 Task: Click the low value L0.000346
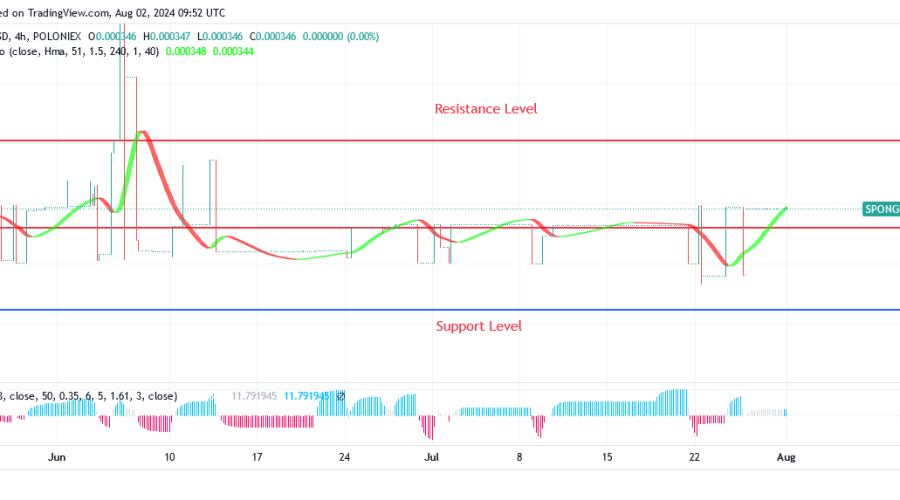pos(220,36)
